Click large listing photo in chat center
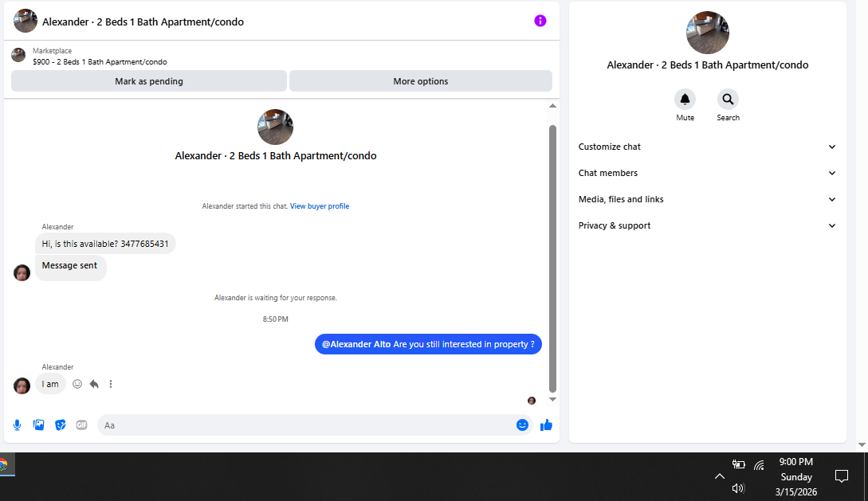This screenshot has width=868, height=501. pyautogui.click(x=275, y=127)
